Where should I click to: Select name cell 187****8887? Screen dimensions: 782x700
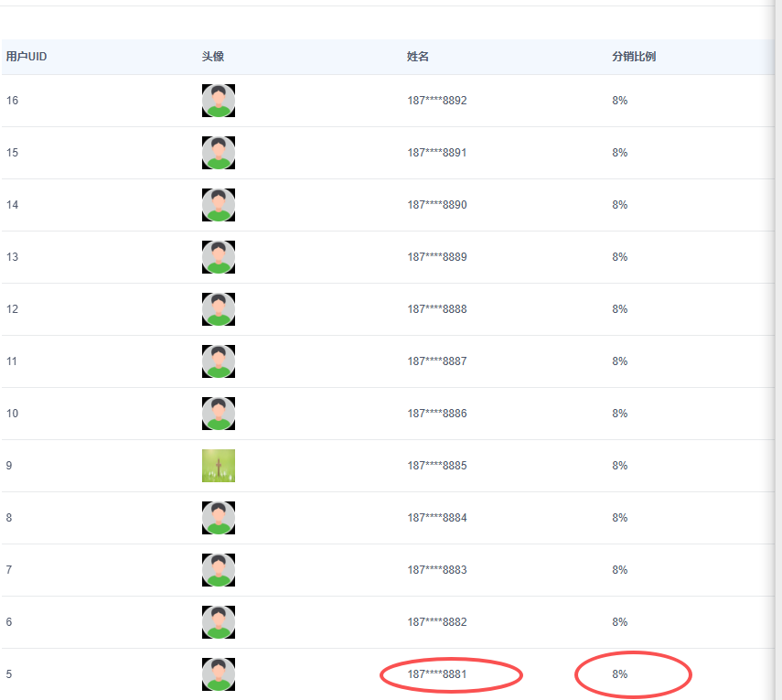coord(437,361)
